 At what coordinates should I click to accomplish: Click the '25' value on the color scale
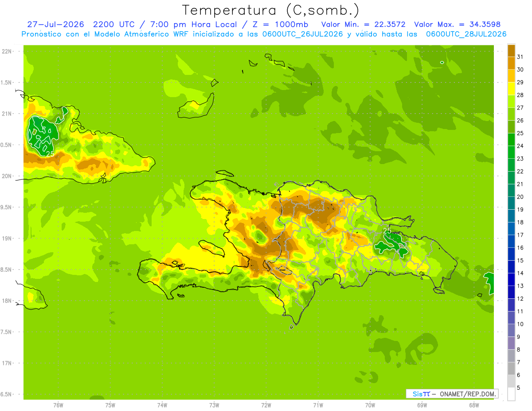coord(520,133)
